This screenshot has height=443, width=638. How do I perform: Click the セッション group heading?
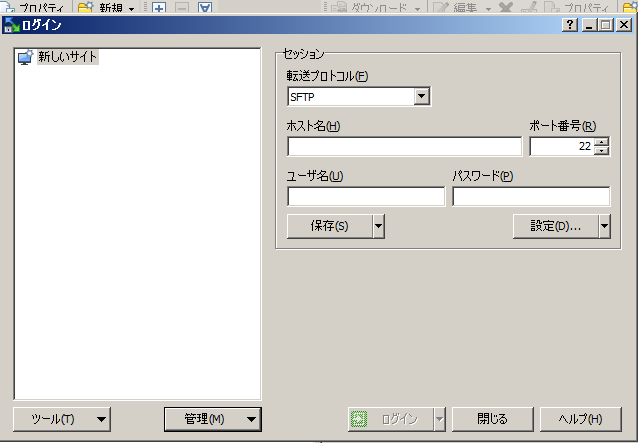[x=303, y=54]
